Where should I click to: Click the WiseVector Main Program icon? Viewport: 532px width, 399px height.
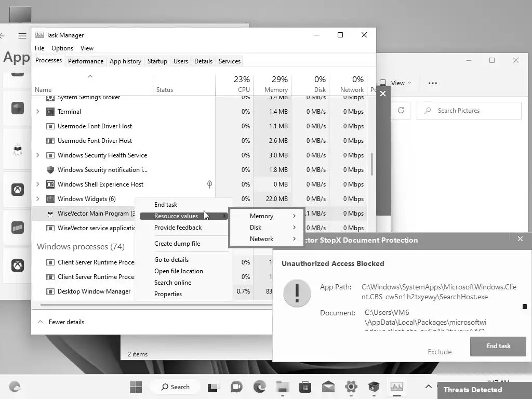tap(50, 214)
